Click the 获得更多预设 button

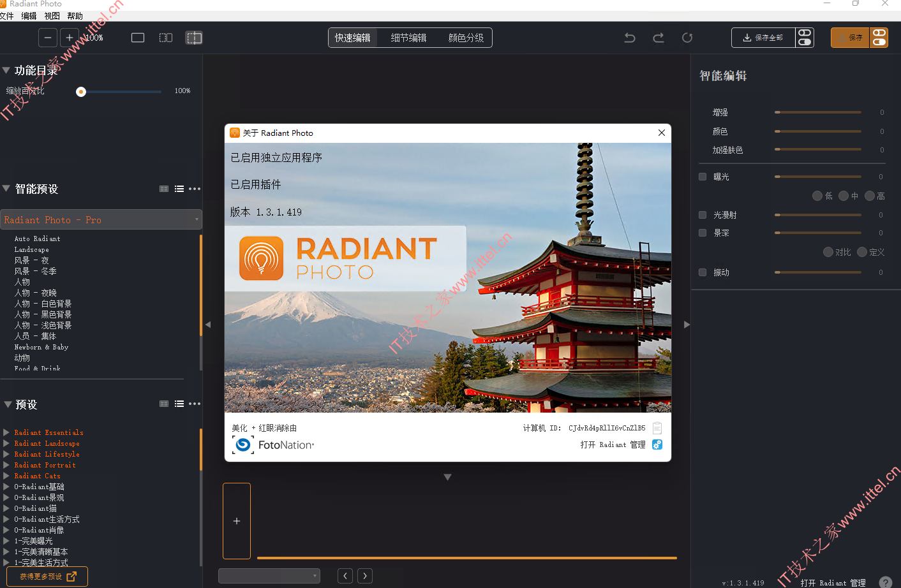pos(48,577)
